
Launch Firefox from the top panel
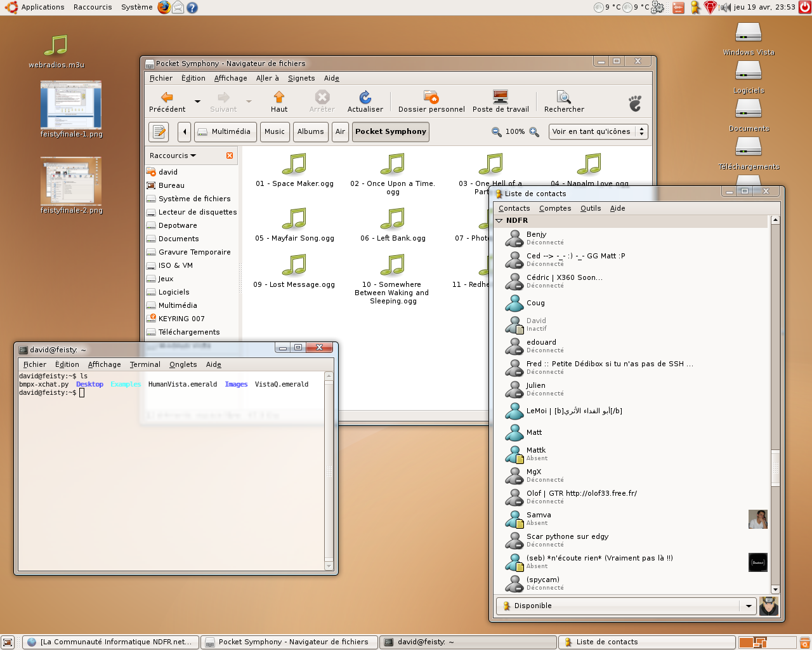point(164,8)
